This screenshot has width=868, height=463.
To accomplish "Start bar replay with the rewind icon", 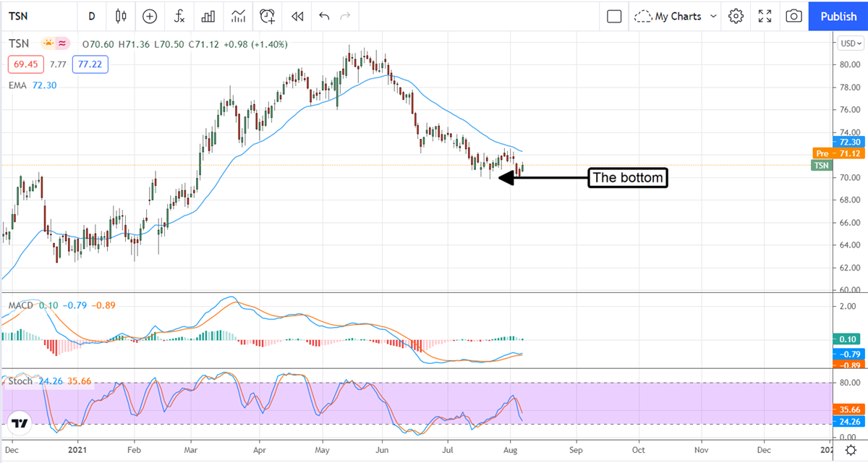I will [x=297, y=16].
